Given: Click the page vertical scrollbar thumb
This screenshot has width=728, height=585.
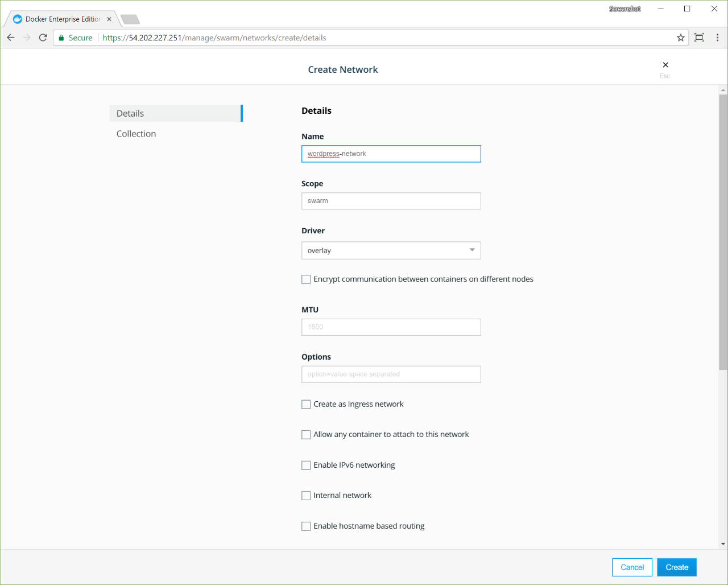Looking at the screenshot, I should coord(723,228).
